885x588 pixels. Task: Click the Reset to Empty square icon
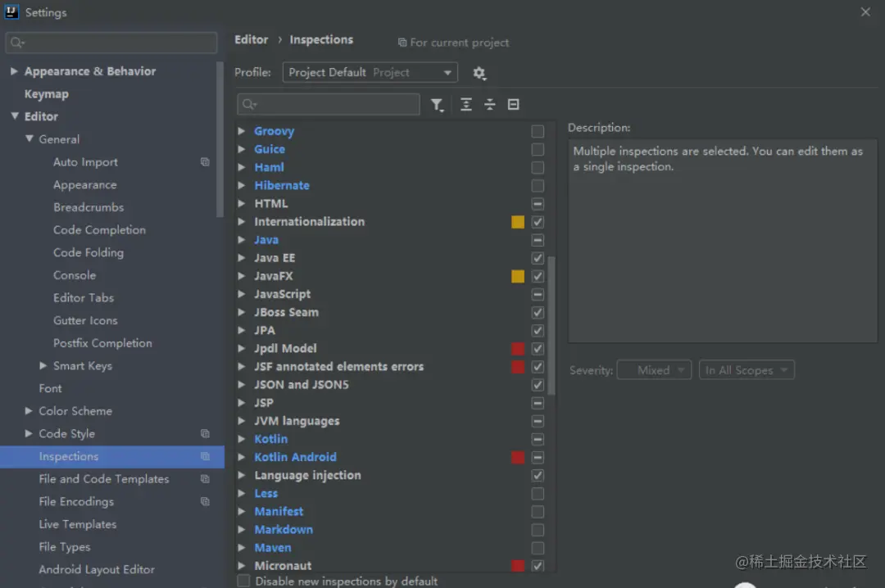(x=513, y=104)
